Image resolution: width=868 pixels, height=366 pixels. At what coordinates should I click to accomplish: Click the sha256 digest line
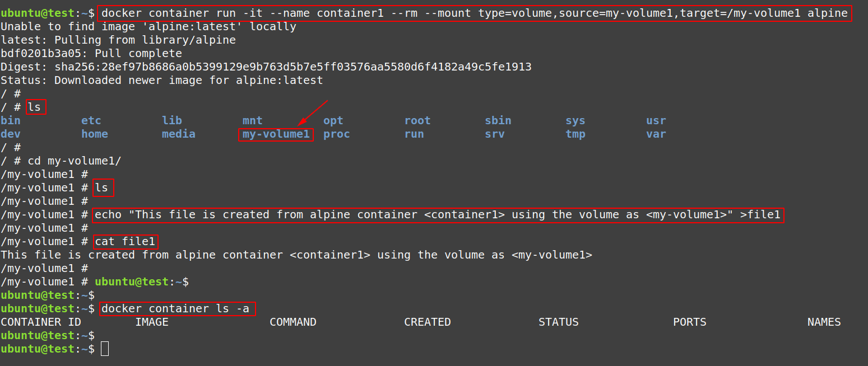tap(266, 67)
